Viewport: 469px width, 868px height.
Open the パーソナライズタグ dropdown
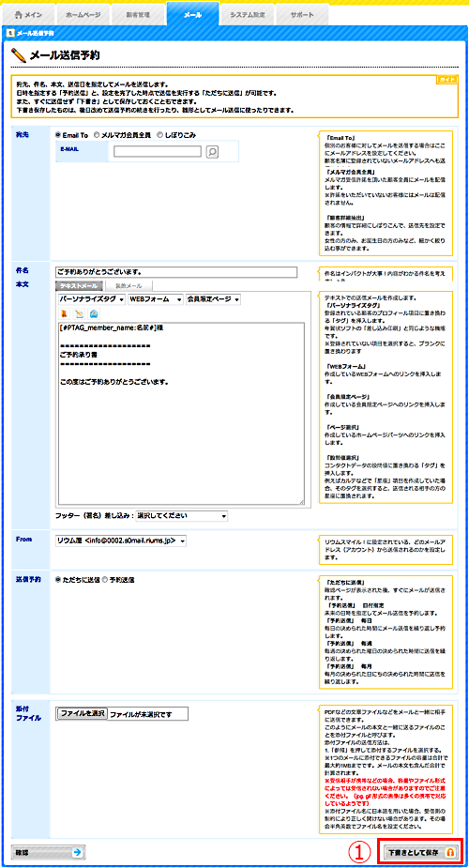pyautogui.click(x=91, y=299)
